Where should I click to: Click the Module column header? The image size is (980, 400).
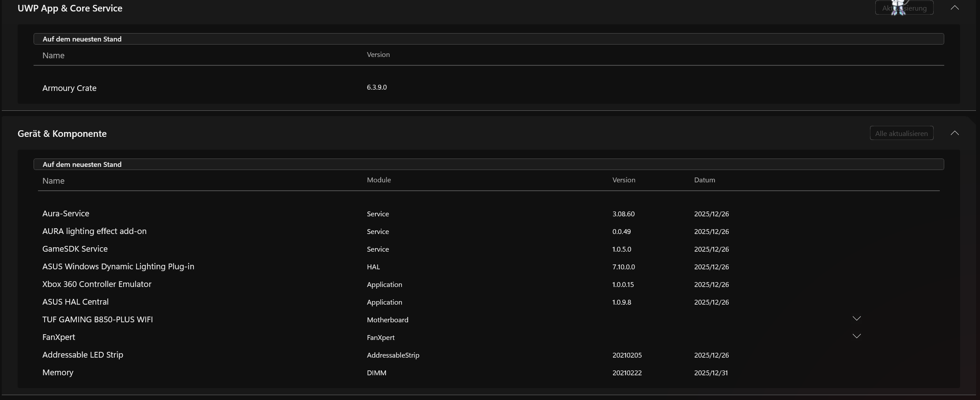coord(379,180)
